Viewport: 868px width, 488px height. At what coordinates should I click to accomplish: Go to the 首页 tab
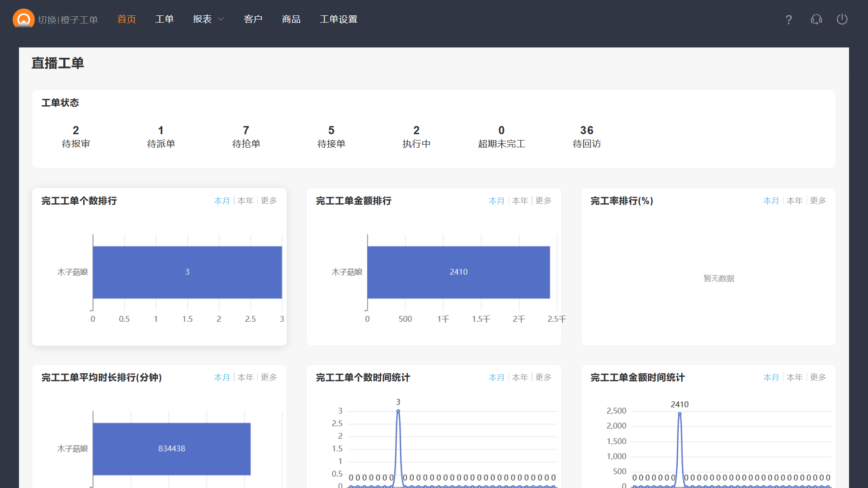127,19
